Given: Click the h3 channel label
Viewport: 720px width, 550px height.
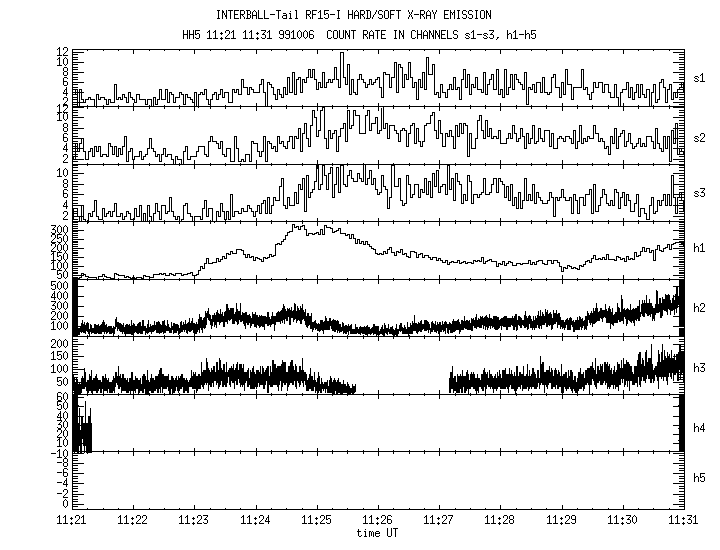Looking at the screenshot, I should [x=699, y=368].
